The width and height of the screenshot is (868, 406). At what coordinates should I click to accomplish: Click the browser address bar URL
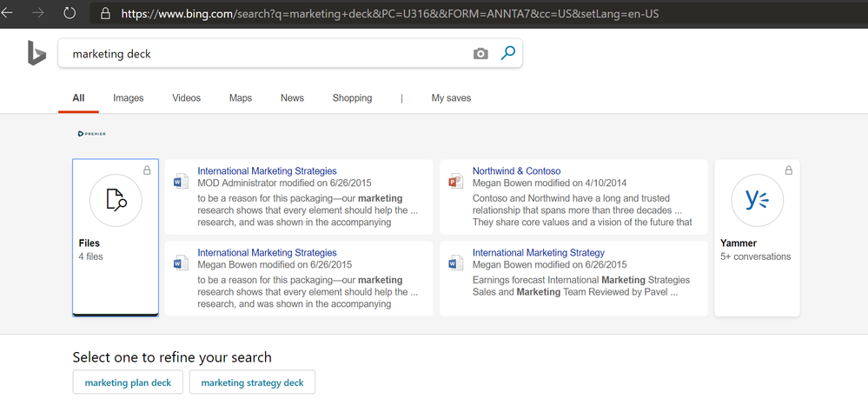click(390, 13)
